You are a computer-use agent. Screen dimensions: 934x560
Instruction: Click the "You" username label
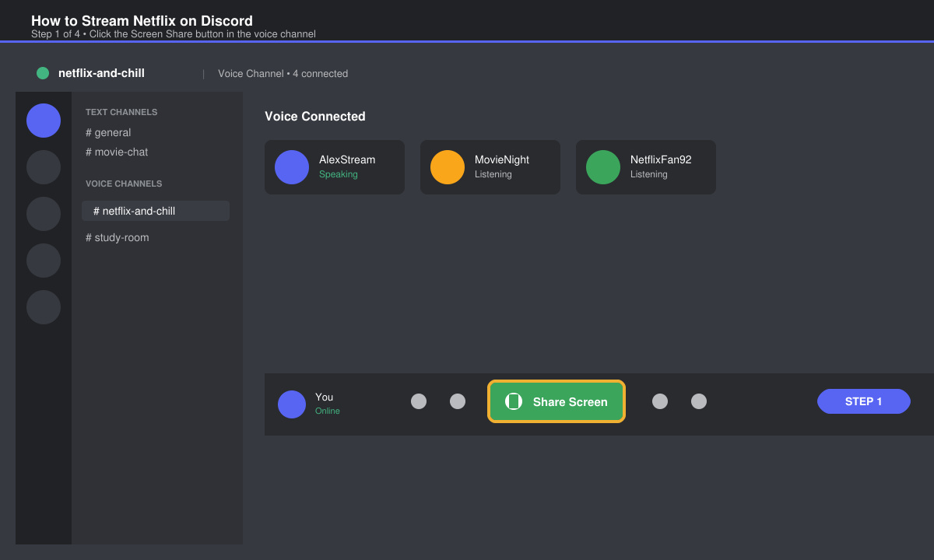pyautogui.click(x=324, y=397)
